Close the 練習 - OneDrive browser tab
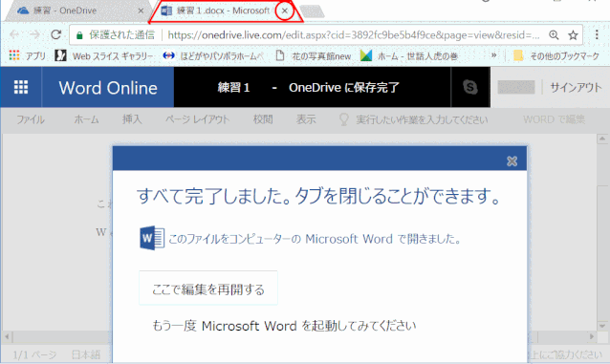Viewport: 610px width, 364px height. click(x=141, y=11)
